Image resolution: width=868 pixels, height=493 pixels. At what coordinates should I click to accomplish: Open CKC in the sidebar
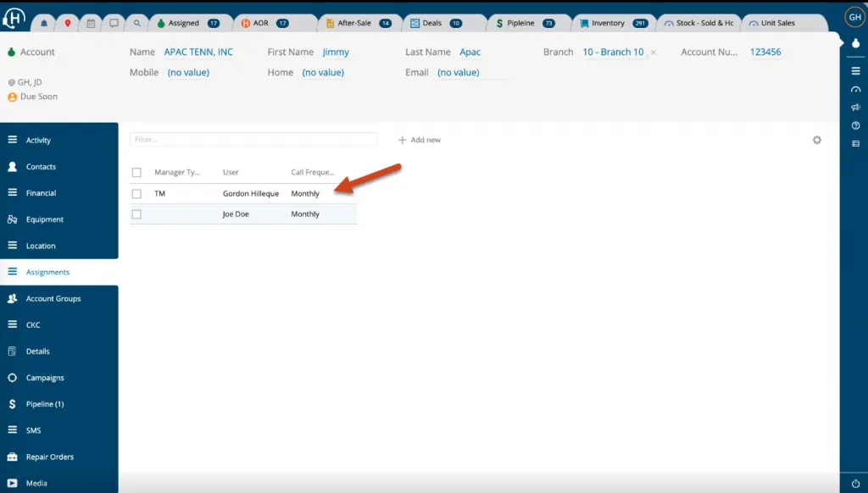[58, 324]
